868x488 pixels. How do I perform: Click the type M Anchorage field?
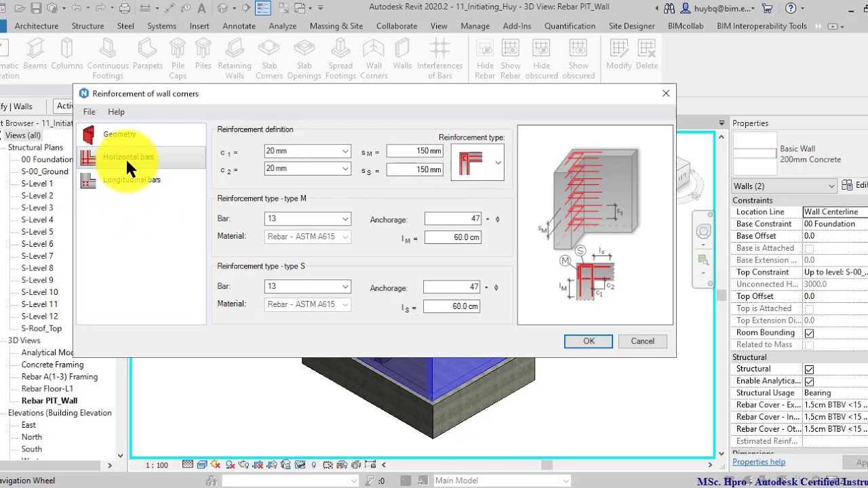453,219
